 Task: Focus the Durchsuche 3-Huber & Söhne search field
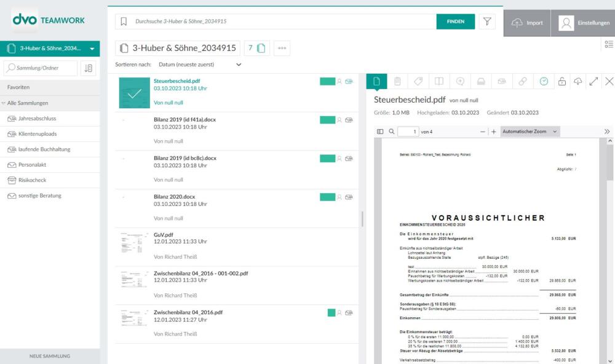click(x=283, y=22)
